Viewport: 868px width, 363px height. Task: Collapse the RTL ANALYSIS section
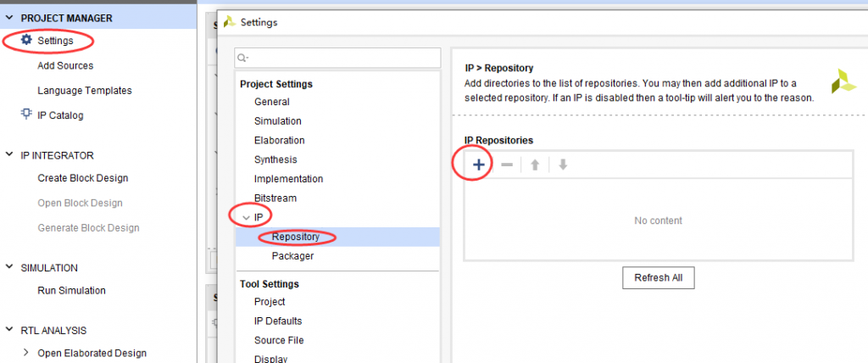pos(8,329)
